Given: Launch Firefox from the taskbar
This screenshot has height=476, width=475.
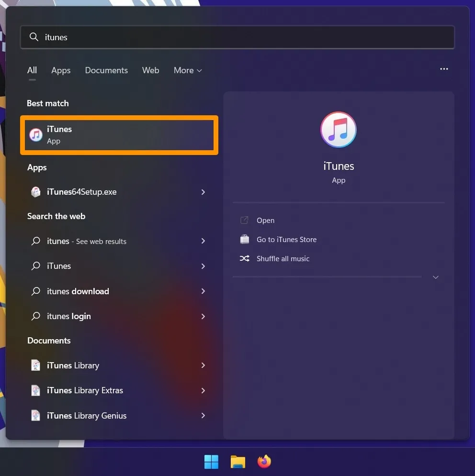Looking at the screenshot, I should [264, 462].
